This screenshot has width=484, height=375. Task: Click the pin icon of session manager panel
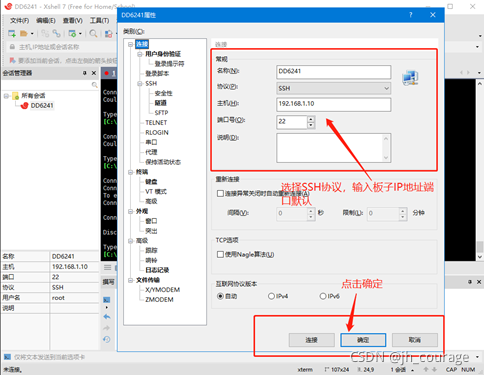pyautogui.click(x=85, y=73)
